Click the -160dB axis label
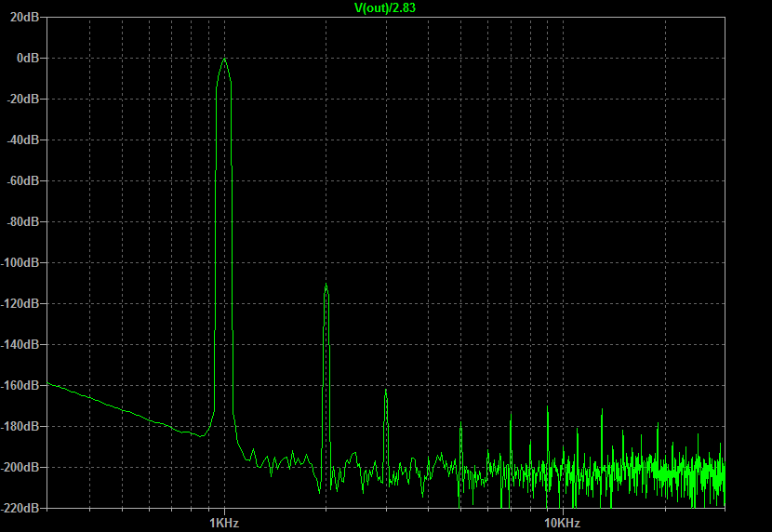The image size is (772, 532). pos(20,385)
